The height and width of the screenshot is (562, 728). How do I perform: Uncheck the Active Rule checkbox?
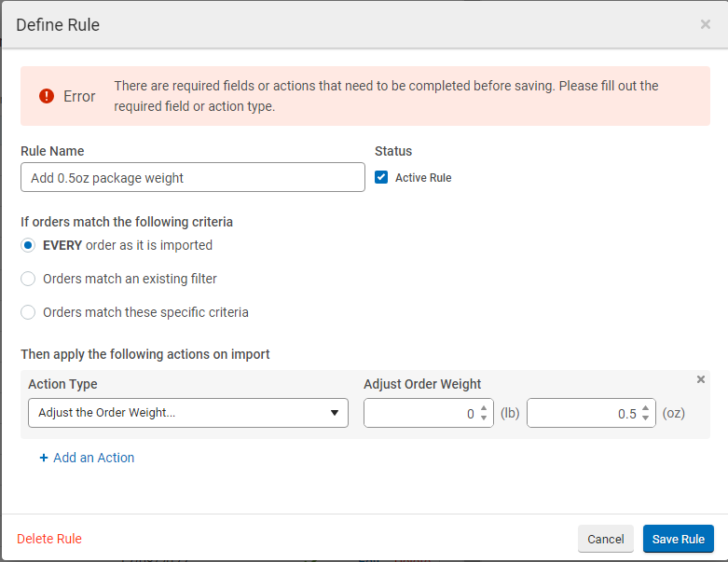381,177
